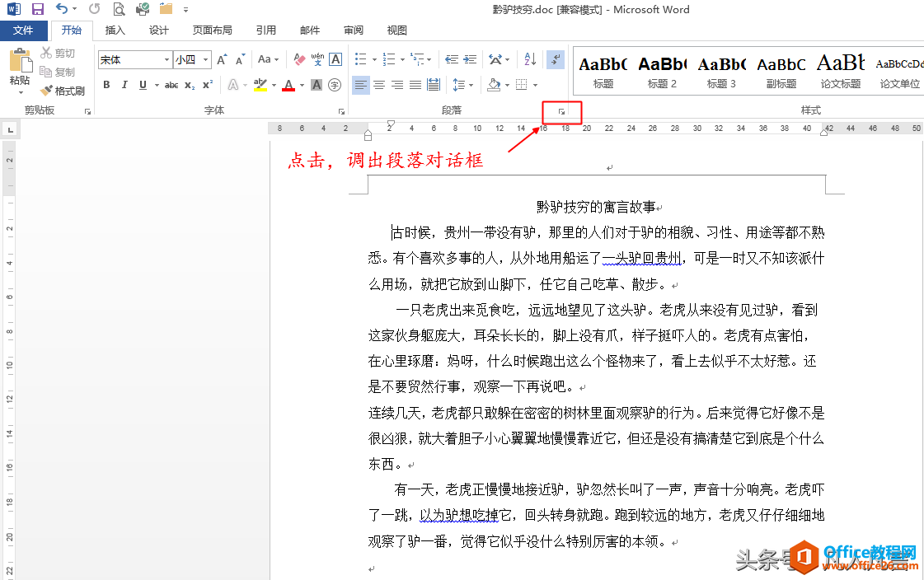
Task: Toggle Italic formatting button
Action: pyautogui.click(x=124, y=85)
